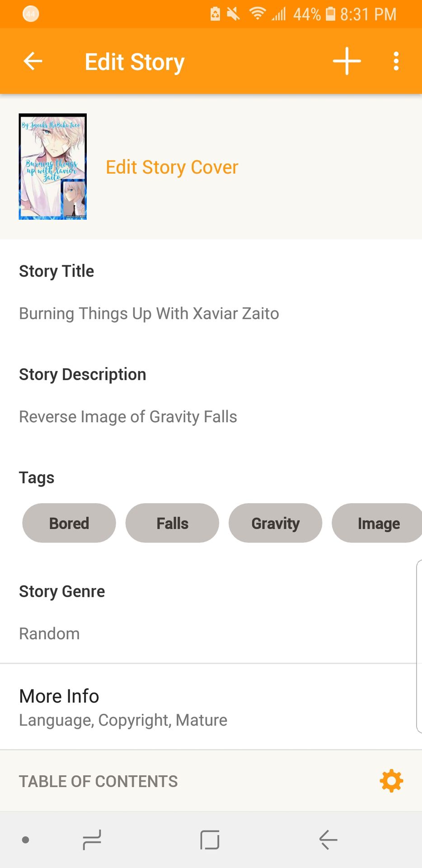The width and height of the screenshot is (422, 868).
Task: Add a new part with plus icon
Action: click(x=347, y=61)
